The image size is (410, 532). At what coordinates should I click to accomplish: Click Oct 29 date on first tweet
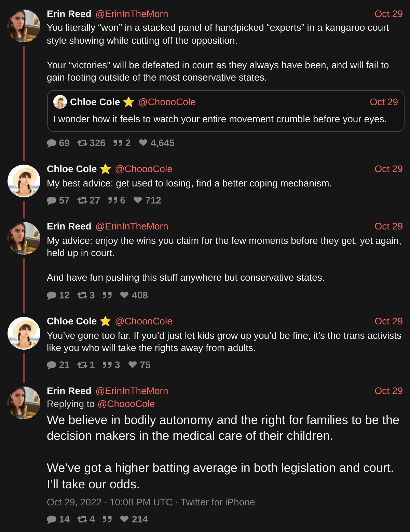pyautogui.click(x=388, y=14)
